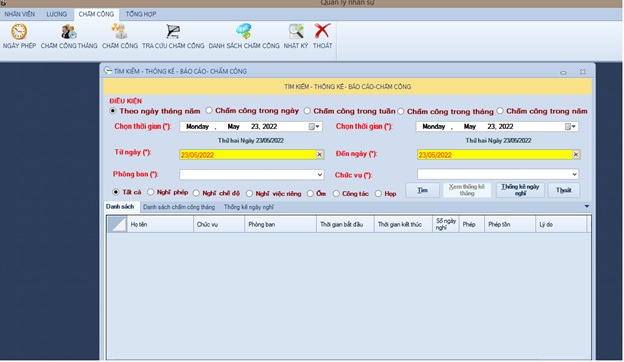624x362 pixels.
Task: Click the report window title icon
Action: pos(108,71)
